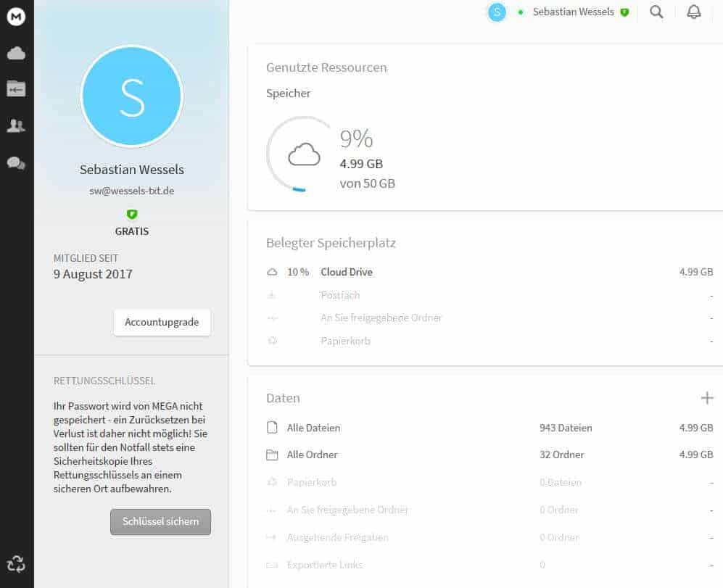
Task: Click the Ausgehende Freigaben arrow icon
Action: pos(272,537)
